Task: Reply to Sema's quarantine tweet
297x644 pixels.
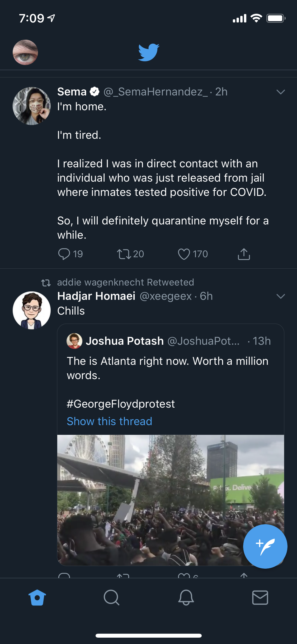Action: click(64, 254)
